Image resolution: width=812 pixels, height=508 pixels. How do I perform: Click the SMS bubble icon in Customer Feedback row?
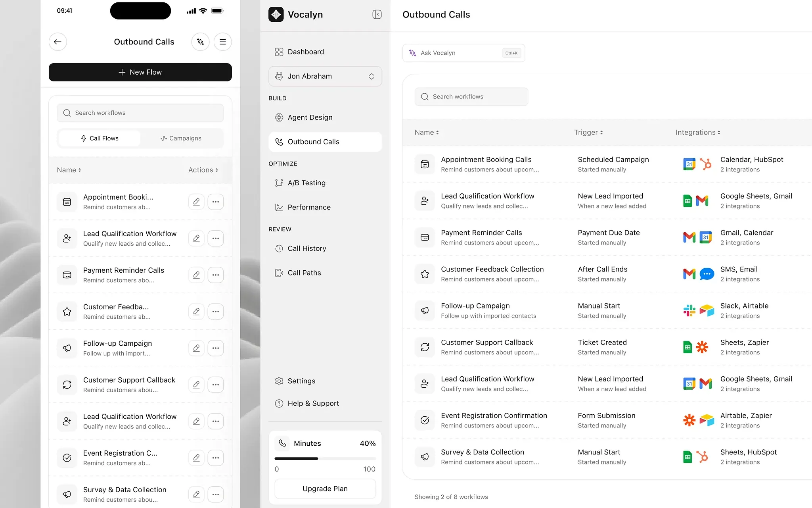pyautogui.click(x=707, y=274)
